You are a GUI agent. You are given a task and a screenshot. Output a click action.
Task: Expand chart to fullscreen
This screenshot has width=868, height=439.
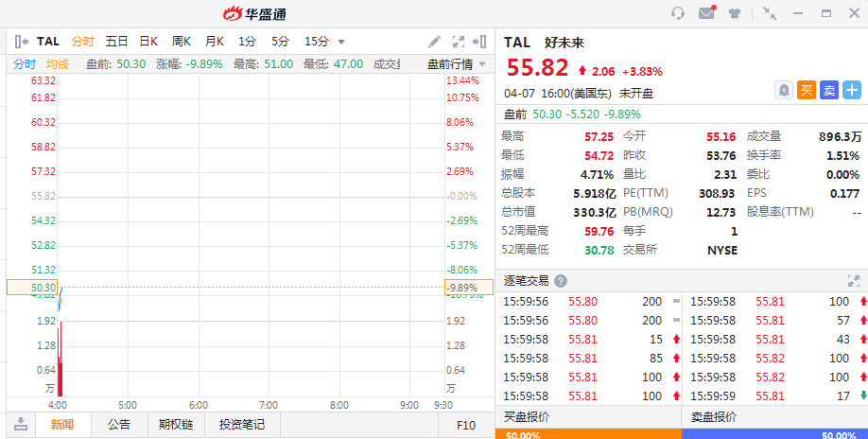tap(459, 42)
